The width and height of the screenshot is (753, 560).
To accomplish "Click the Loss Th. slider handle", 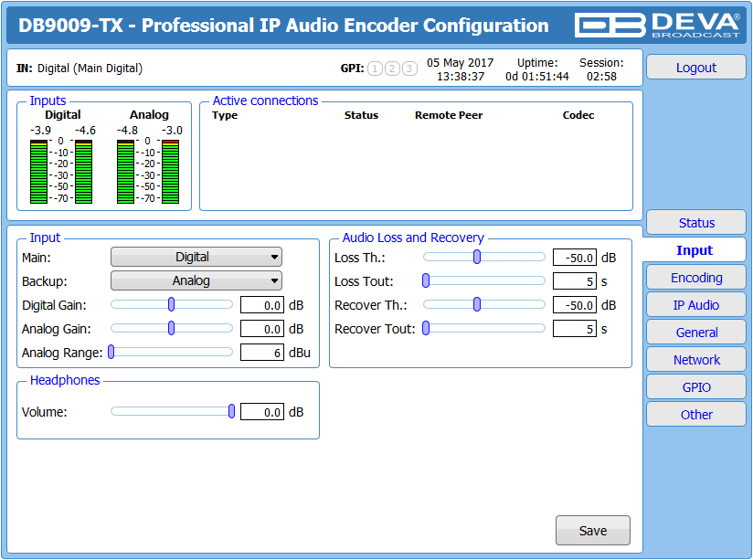I will [x=477, y=257].
